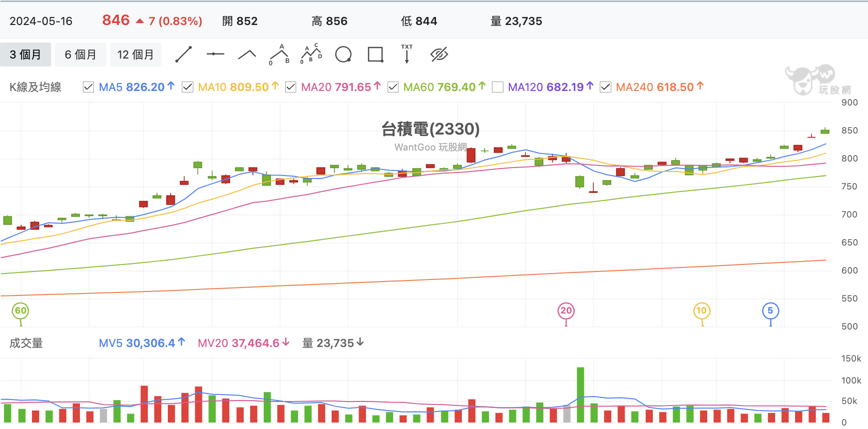Click the MA10 809.50 label

tap(238, 87)
